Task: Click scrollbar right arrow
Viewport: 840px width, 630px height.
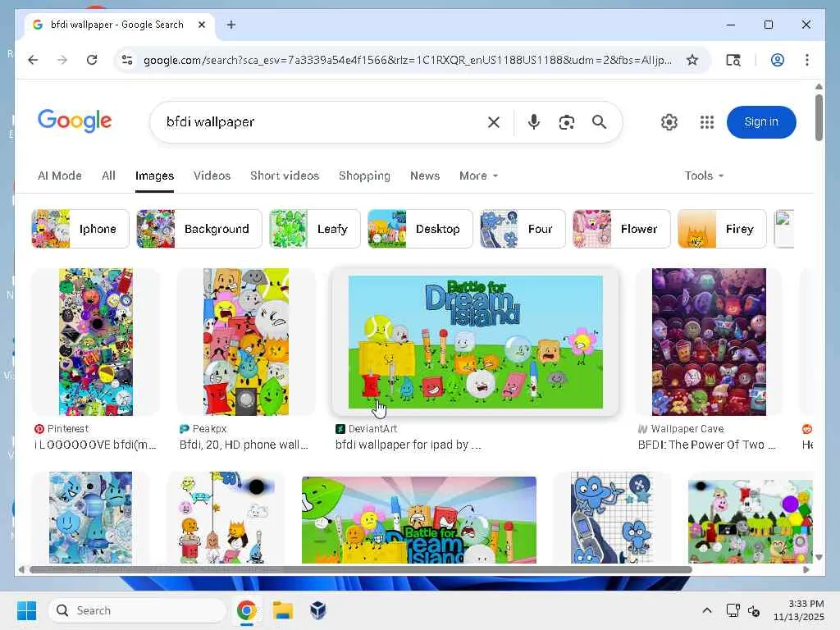Action: pos(806,569)
